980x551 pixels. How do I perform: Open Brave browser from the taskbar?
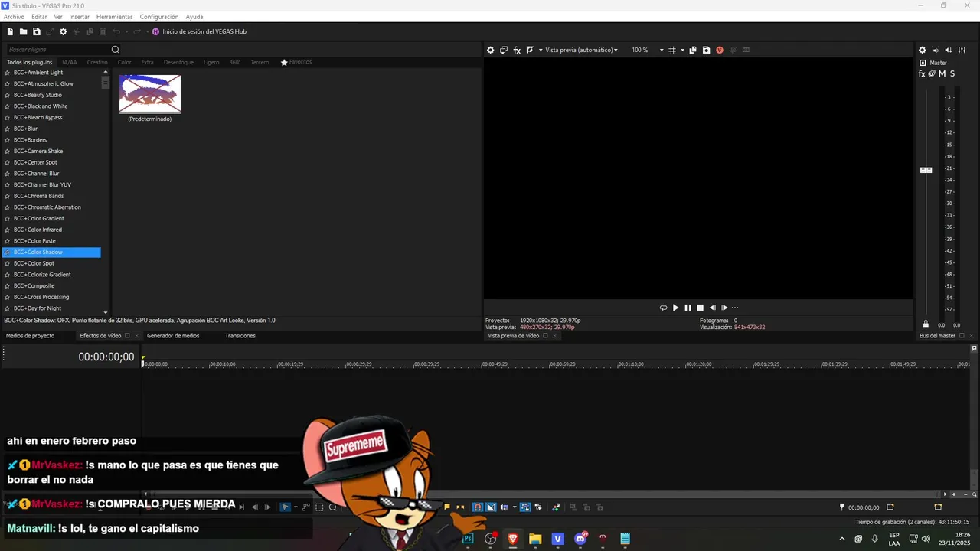[513, 539]
